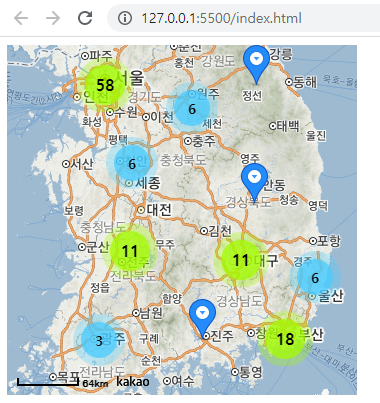Click the 김천 city label
380x403 pixels.
tap(220, 231)
